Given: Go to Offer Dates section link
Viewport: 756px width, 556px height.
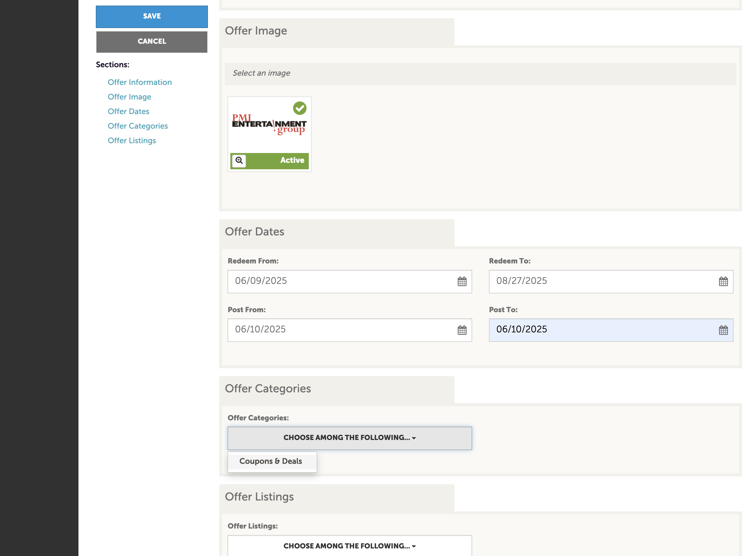Looking at the screenshot, I should click(128, 112).
